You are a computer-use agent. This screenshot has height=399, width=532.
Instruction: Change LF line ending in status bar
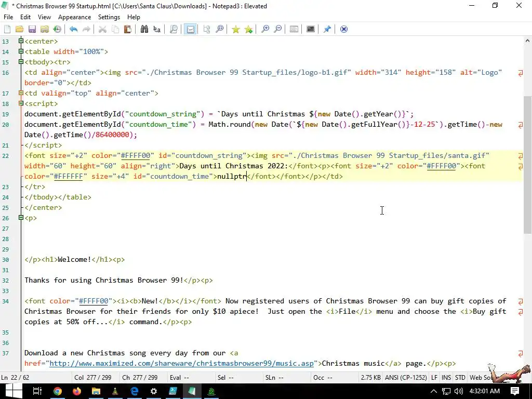(x=434, y=378)
